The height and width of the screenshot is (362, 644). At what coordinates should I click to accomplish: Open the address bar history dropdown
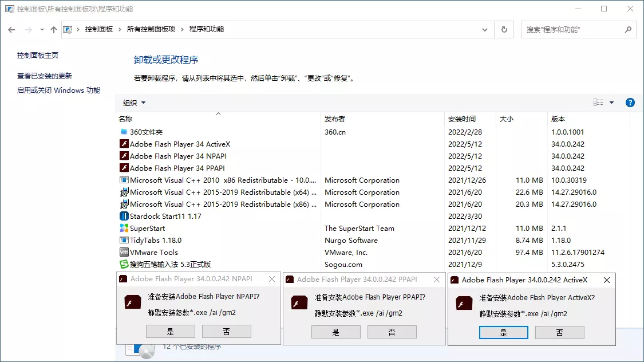tap(484, 29)
